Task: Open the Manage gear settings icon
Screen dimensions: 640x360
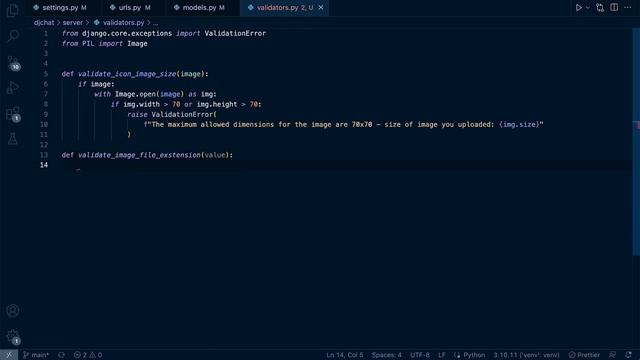Action: point(13,337)
